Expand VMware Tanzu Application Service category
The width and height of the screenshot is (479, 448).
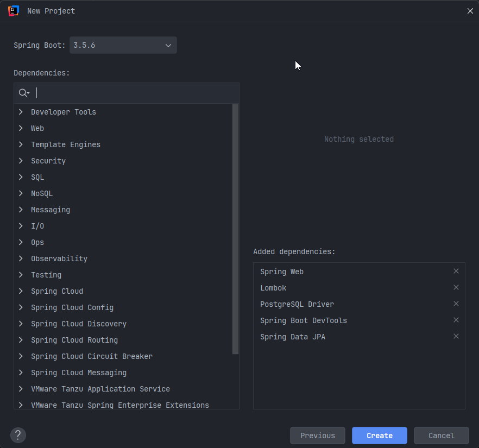[21, 389]
